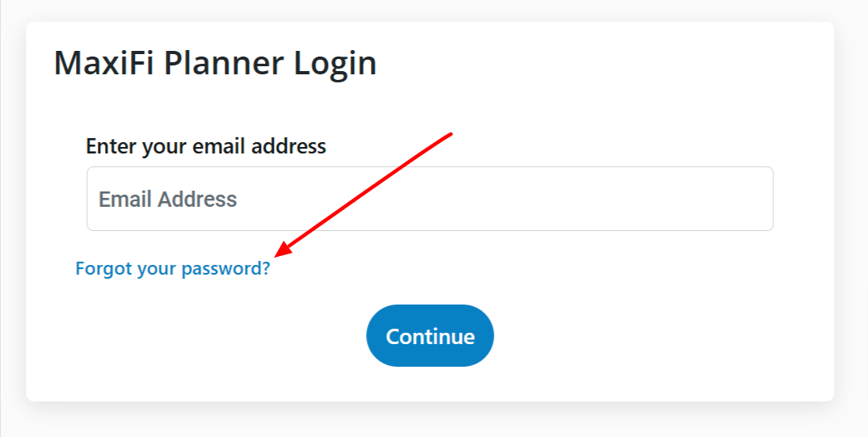The image size is (868, 437).
Task: Click the blue Continue button
Action: [x=430, y=336]
